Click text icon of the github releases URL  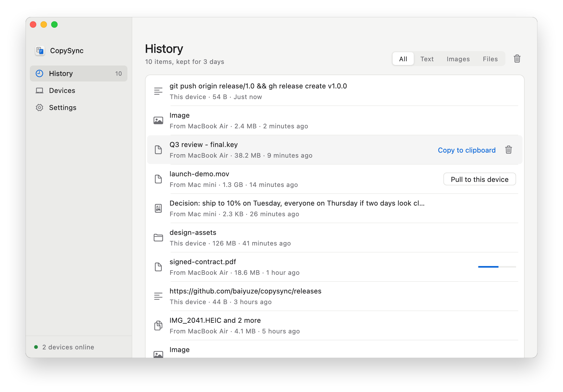(x=158, y=296)
